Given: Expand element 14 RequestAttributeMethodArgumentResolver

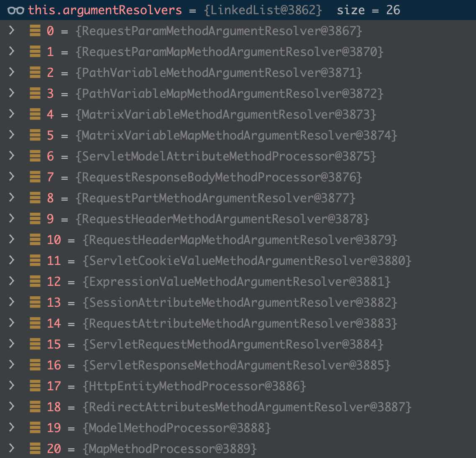Looking at the screenshot, I should pos(12,323).
